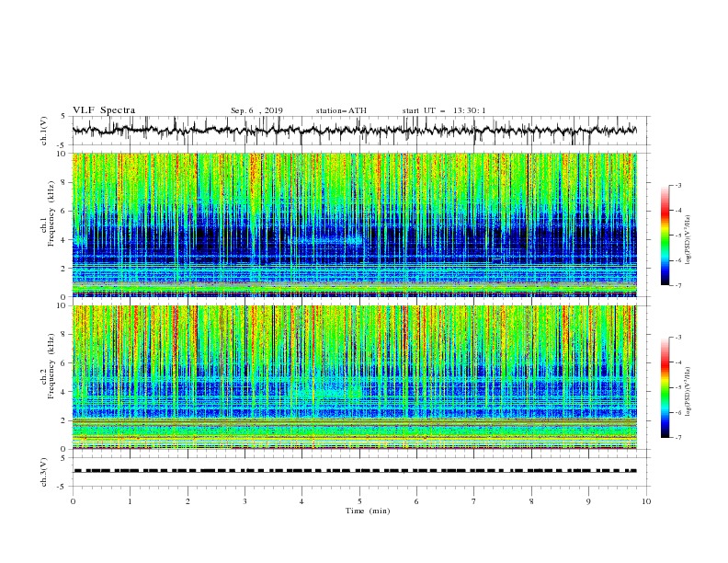This screenshot has width=728, height=563.
Task: Click inside the ch.1 spectrogram panel
Action: (355, 224)
